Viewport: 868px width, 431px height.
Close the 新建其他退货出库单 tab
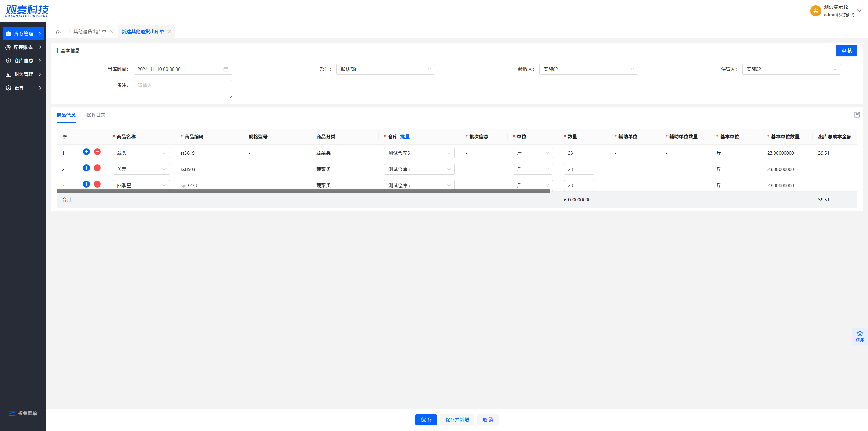pos(169,32)
